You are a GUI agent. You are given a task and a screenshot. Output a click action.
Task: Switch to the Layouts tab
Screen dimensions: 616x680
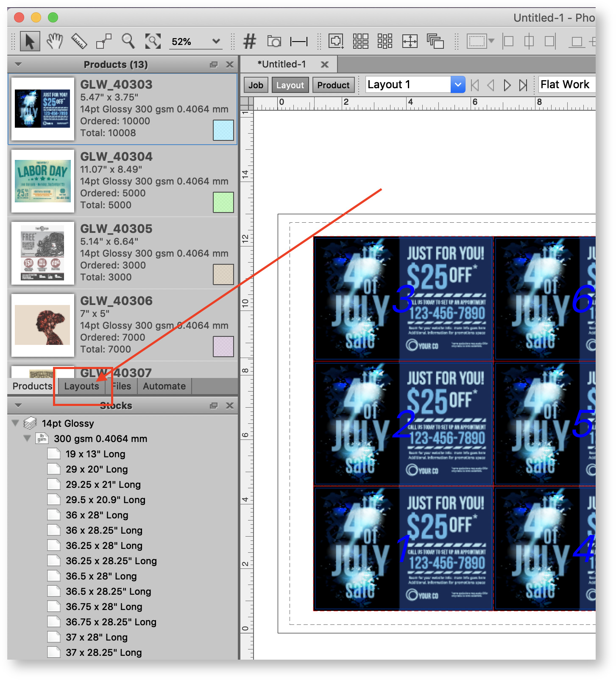(x=81, y=386)
